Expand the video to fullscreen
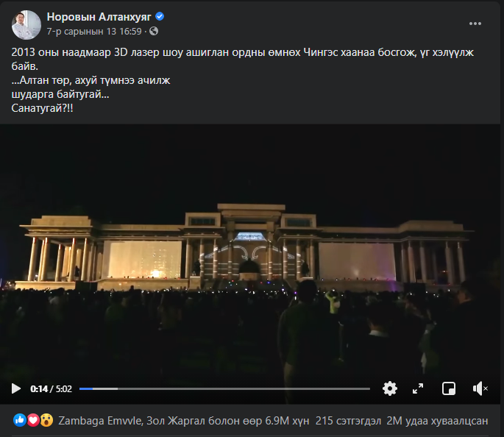 (418, 388)
